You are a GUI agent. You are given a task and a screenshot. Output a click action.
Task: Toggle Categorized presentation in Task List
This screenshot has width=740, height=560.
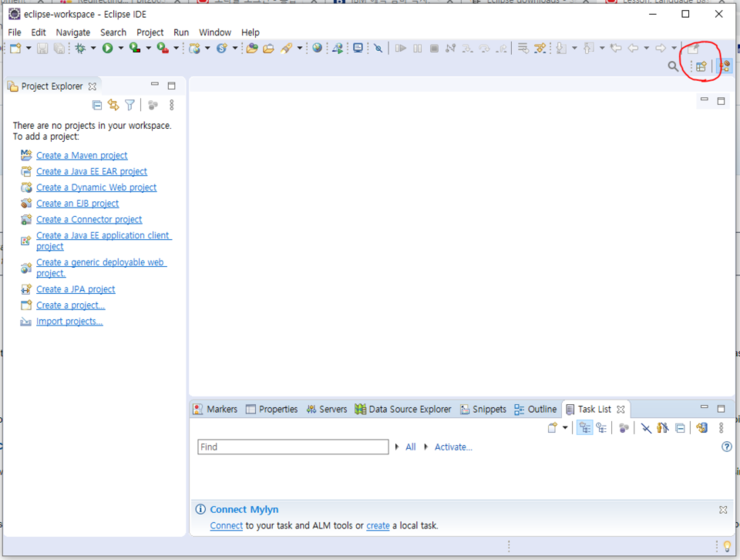coord(585,428)
